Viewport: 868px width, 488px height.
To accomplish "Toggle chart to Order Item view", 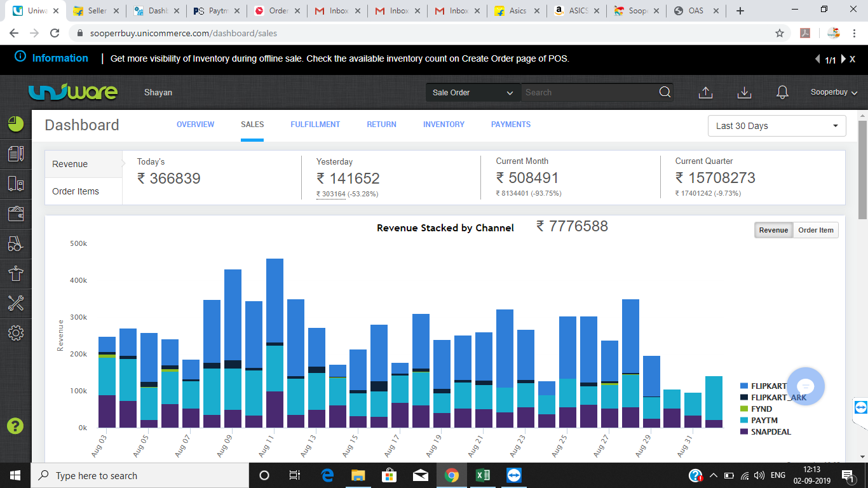I will [x=816, y=230].
